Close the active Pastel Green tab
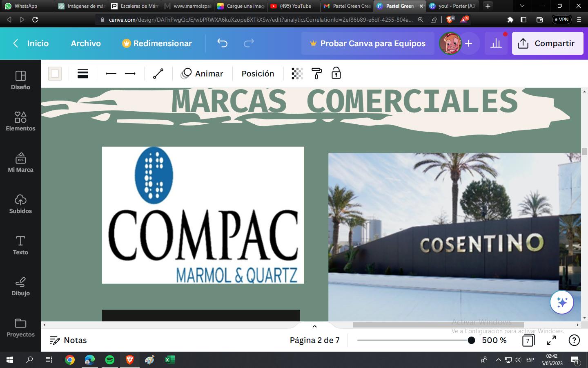This screenshot has width=588, height=368. click(421, 6)
